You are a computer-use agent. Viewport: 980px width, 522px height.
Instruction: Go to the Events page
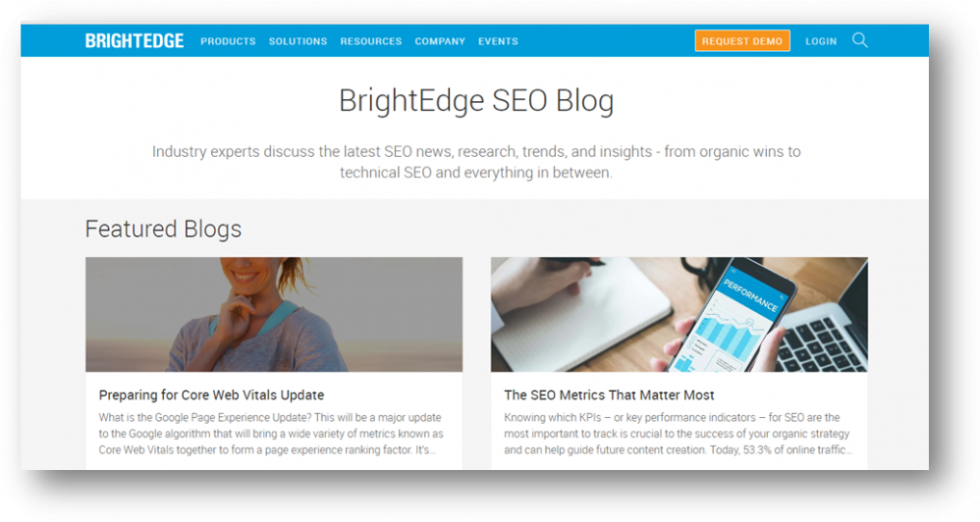[498, 41]
